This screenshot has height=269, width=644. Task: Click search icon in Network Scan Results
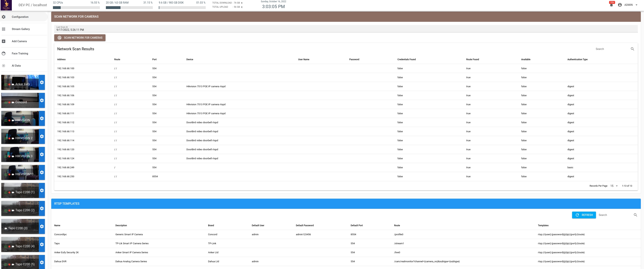pyautogui.click(x=632, y=49)
